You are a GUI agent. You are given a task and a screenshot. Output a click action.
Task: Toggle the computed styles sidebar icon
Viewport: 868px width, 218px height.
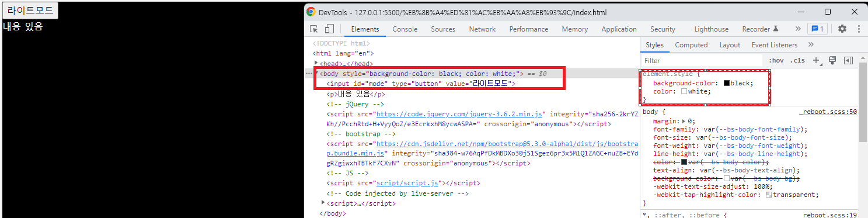coord(849,60)
